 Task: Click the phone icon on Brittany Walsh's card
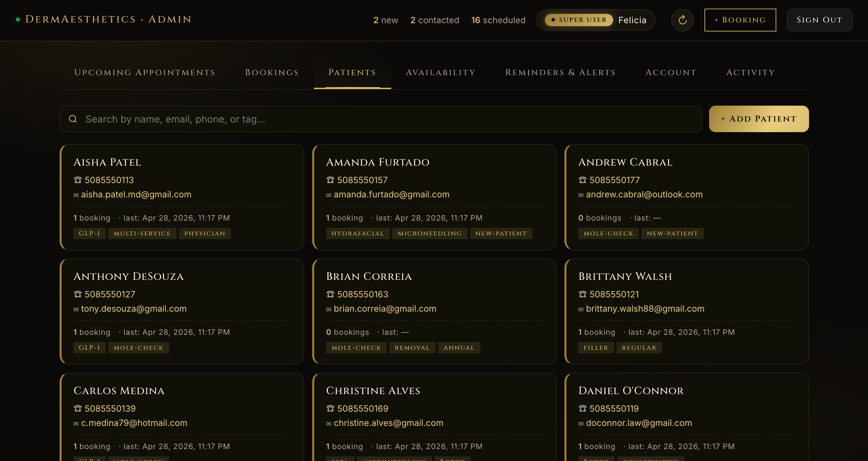pyautogui.click(x=582, y=294)
